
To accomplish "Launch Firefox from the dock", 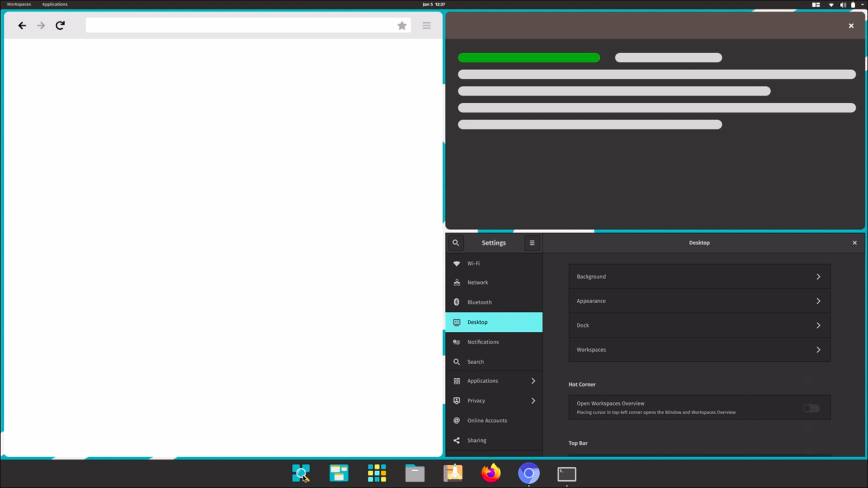I will [x=491, y=473].
